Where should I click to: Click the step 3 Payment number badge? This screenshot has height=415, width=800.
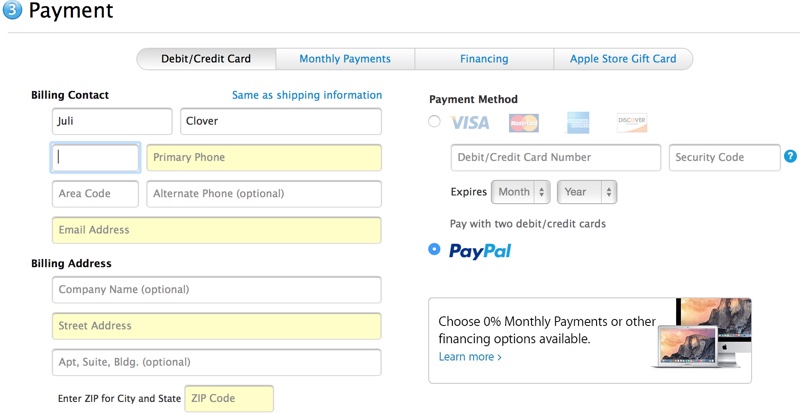[x=12, y=10]
